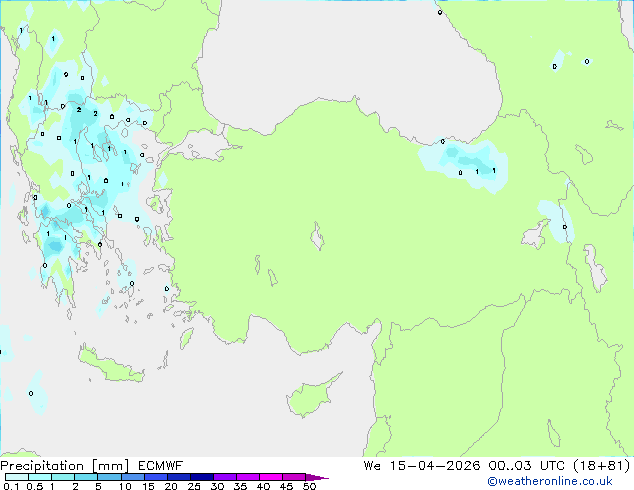
Task: Click the 25–30 mm navy legend swatch
Action: pyautogui.click(x=201, y=477)
